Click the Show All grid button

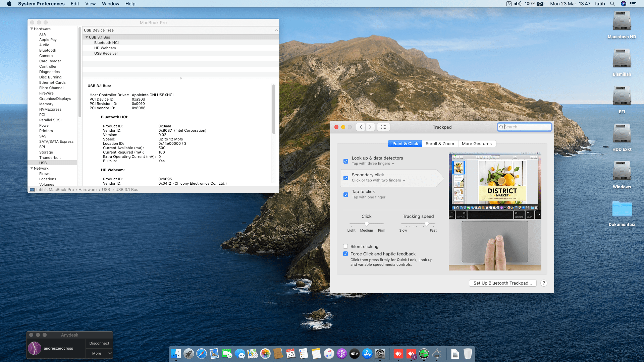pos(383,127)
